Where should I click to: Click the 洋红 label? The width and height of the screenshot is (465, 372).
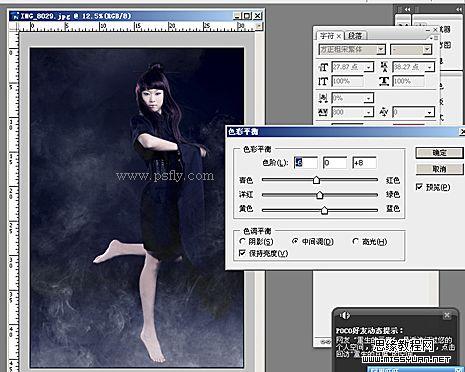[x=246, y=195]
